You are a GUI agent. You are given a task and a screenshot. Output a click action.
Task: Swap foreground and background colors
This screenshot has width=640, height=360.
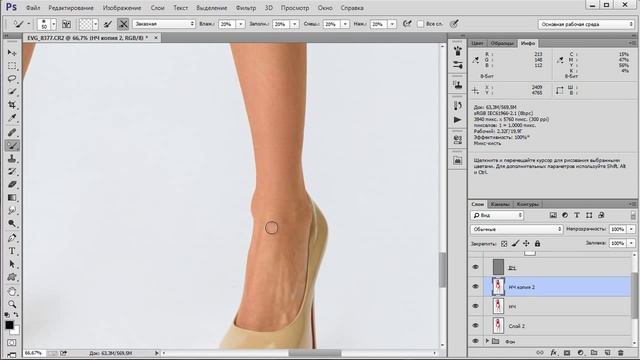click(x=16, y=315)
